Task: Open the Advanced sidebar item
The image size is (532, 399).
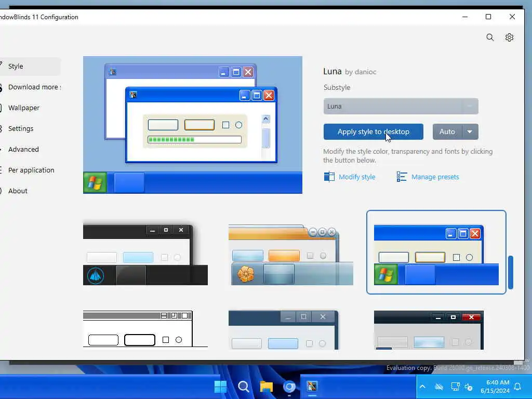Action: click(30, 149)
